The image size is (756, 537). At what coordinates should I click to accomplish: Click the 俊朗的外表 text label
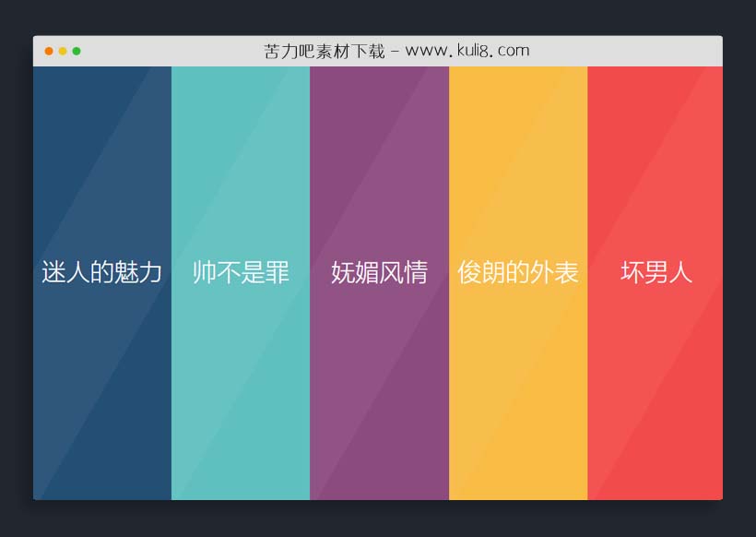coord(517,272)
